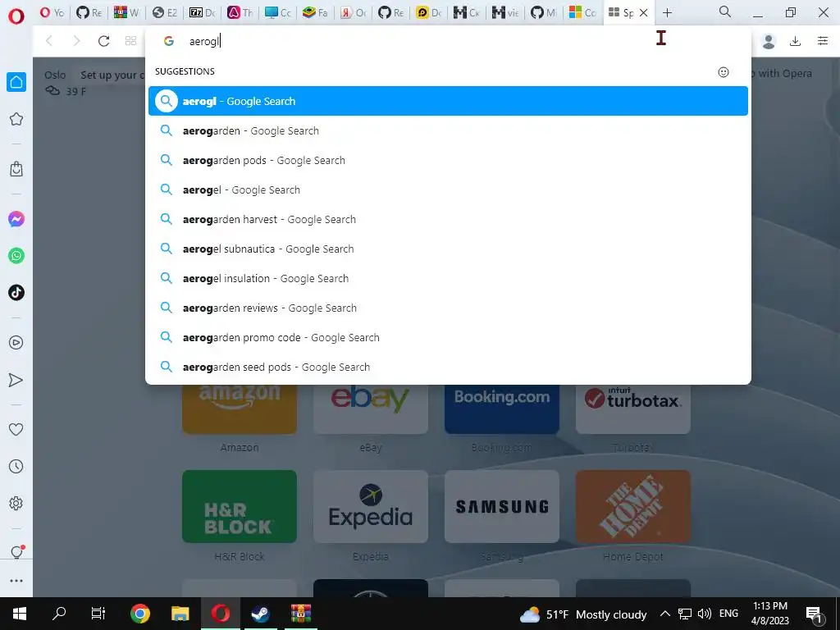Viewport: 840px width, 630px height.
Task: Open Steam from the taskbar
Action: 260,614
